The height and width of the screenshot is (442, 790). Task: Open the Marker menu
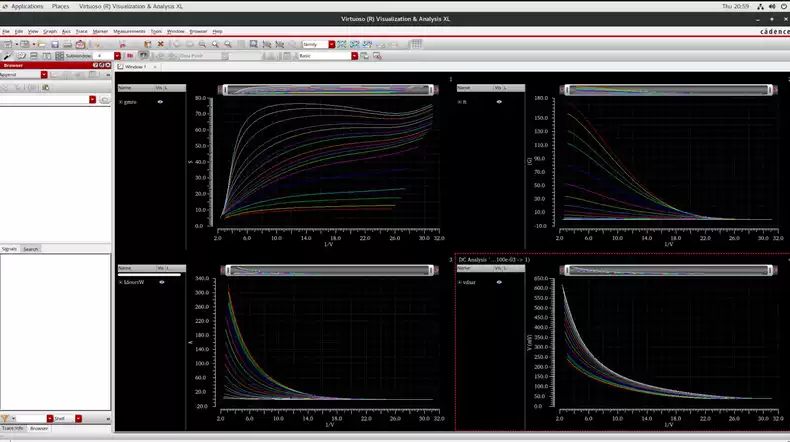tap(100, 31)
